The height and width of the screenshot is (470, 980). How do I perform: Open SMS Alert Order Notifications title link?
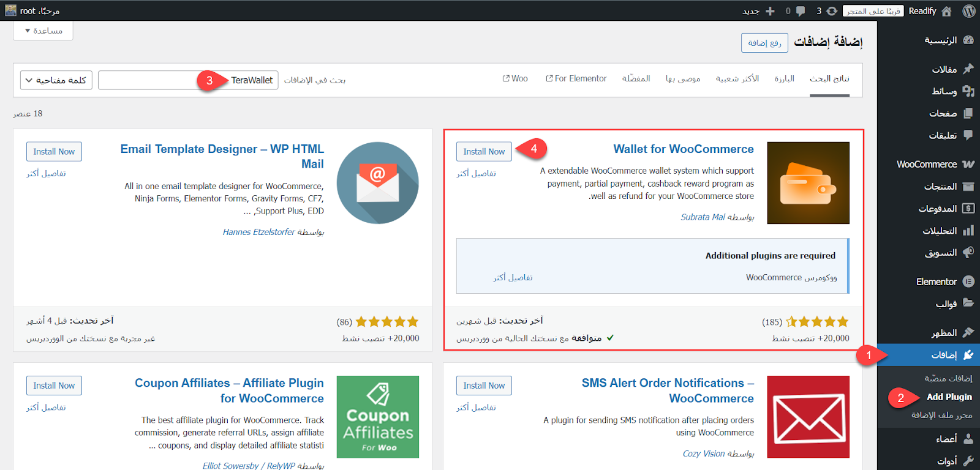tap(668, 390)
